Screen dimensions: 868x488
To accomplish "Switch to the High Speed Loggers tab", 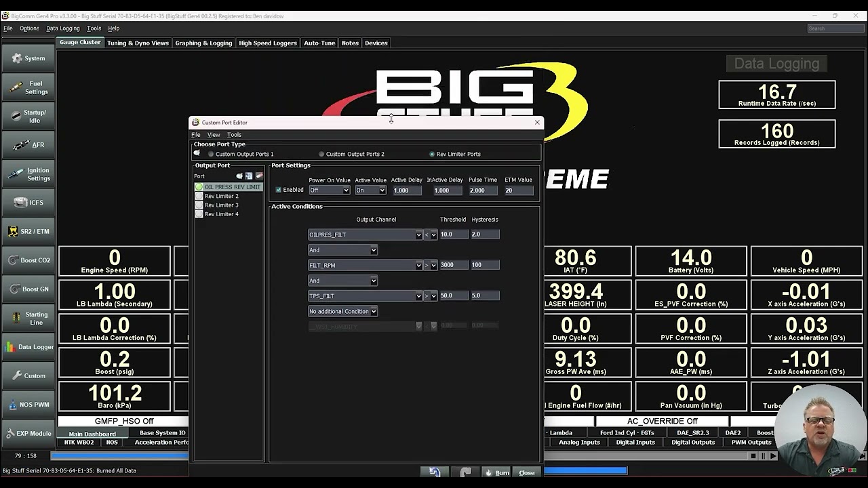I will [x=268, y=43].
